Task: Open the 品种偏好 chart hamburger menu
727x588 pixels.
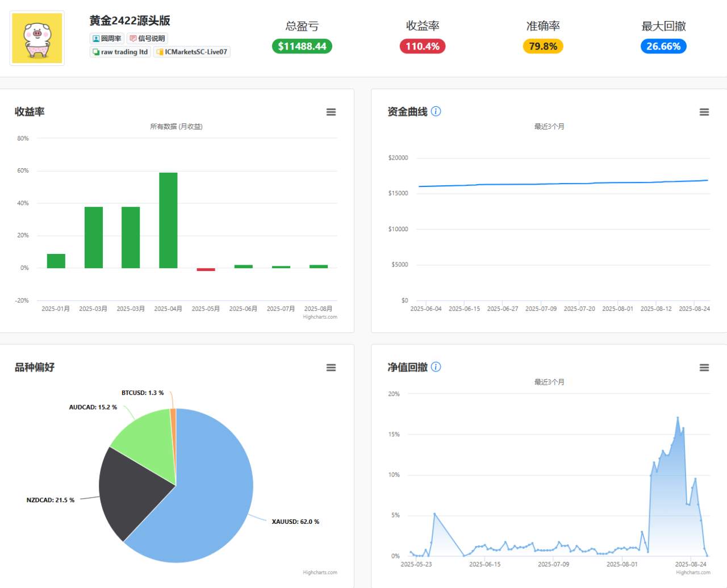Action: pyautogui.click(x=331, y=368)
